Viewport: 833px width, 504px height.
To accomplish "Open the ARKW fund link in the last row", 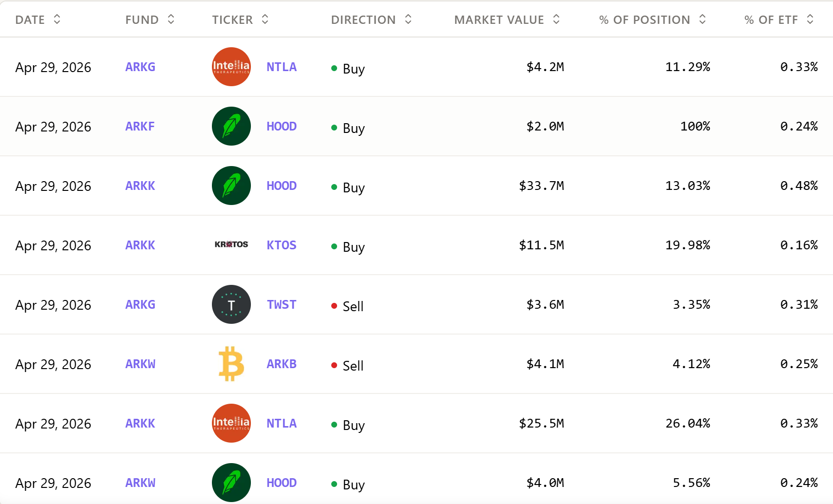I will click(140, 483).
